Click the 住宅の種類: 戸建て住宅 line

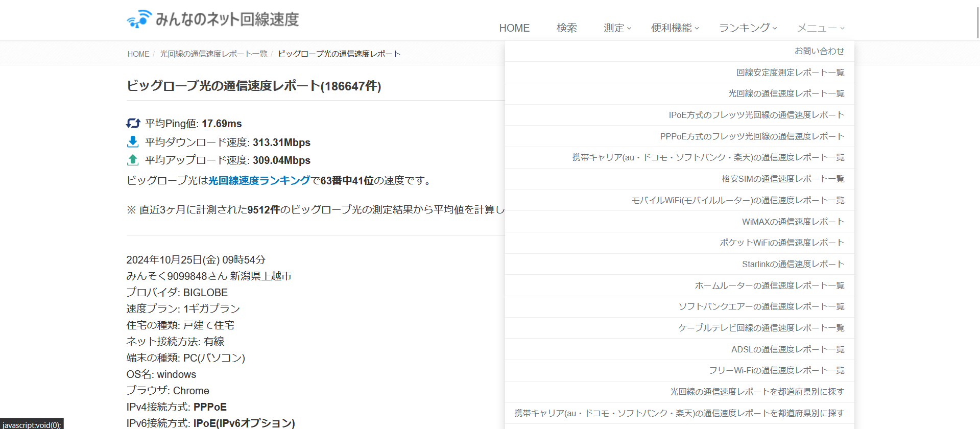[180, 325]
